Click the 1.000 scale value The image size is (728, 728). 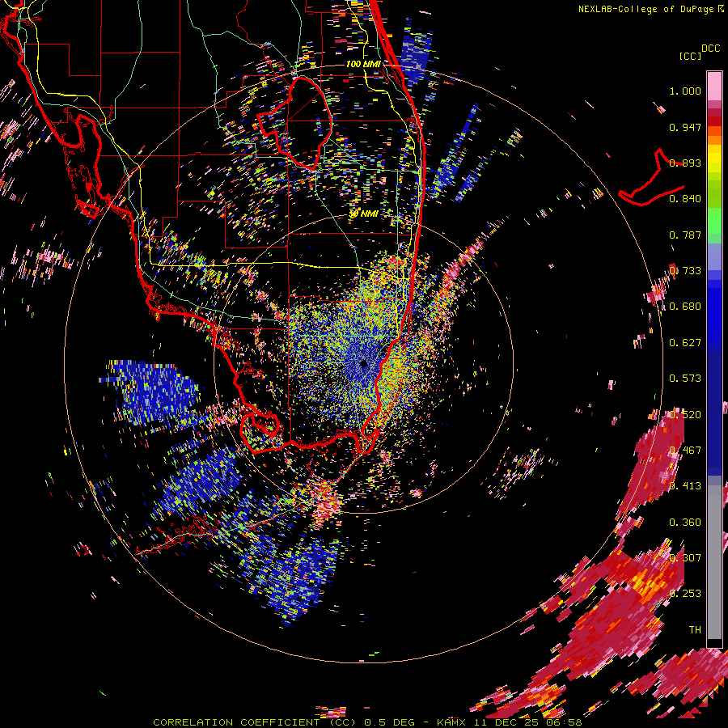(x=685, y=91)
